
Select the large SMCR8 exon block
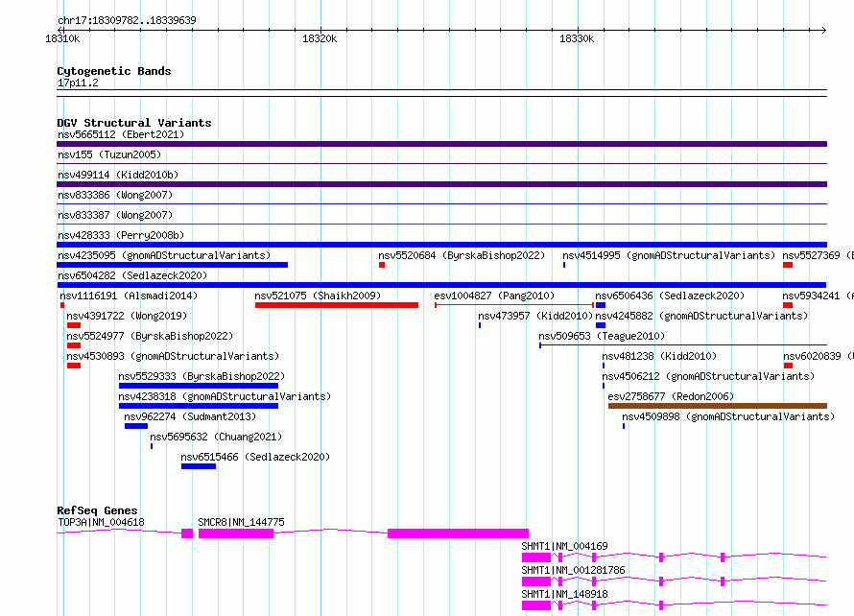click(x=458, y=533)
